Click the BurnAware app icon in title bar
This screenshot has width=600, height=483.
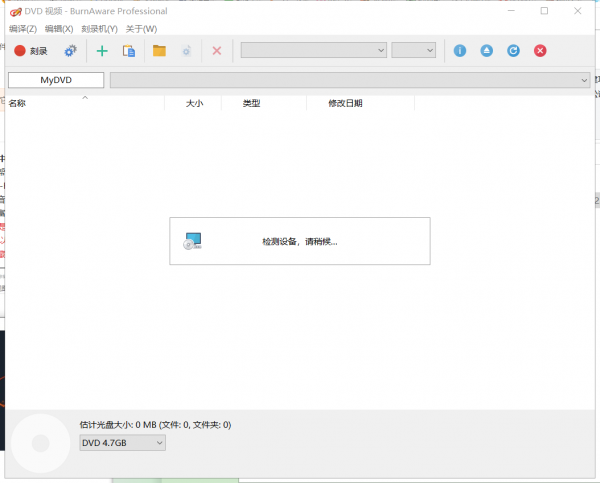pos(16,11)
